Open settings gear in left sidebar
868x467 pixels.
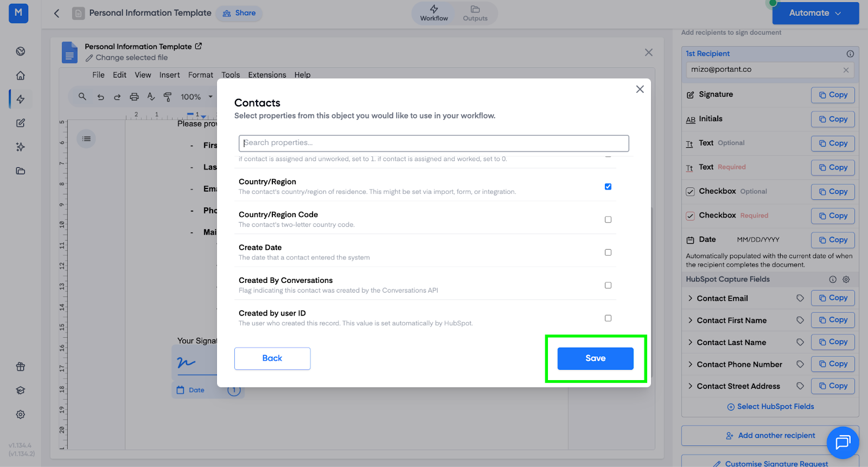click(x=21, y=414)
